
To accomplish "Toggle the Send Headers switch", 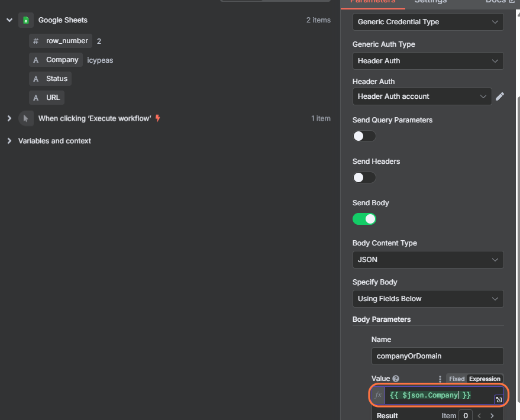I will [x=364, y=177].
